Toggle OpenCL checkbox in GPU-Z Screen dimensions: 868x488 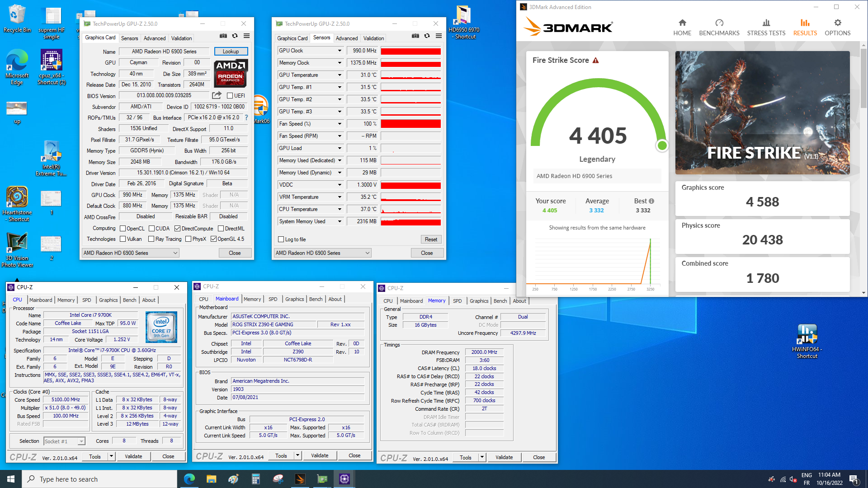pos(123,229)
